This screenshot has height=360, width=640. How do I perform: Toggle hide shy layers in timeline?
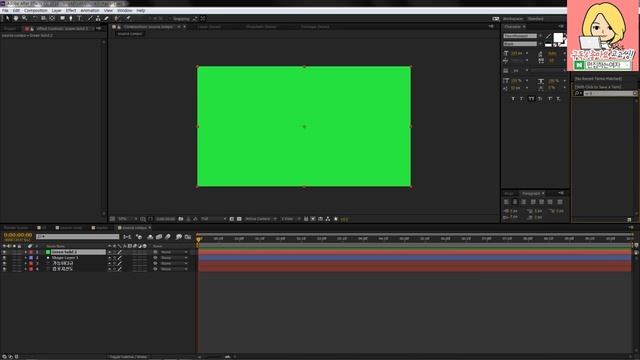[x=150, y=237]
